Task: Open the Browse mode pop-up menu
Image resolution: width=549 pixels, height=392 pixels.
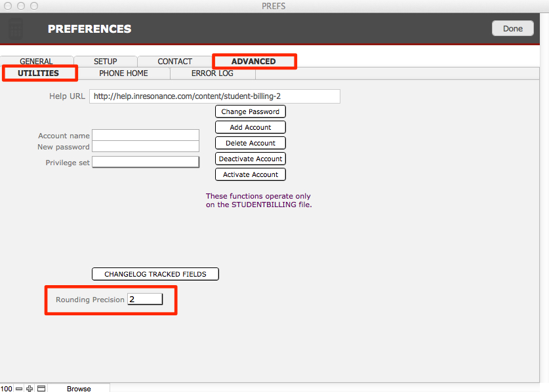Action: (x=79, y=389)
